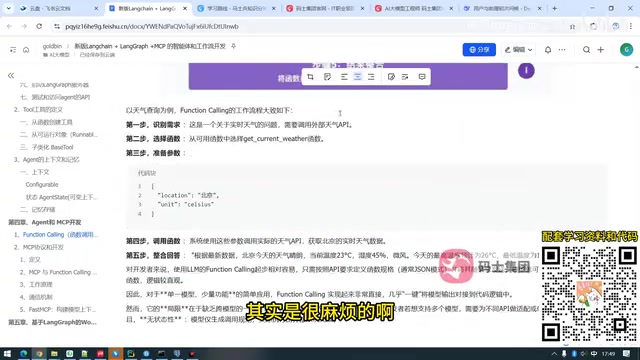Open the AI大模型 folder breadcrumb
640x360 pixels.
[x=56, y=55]
